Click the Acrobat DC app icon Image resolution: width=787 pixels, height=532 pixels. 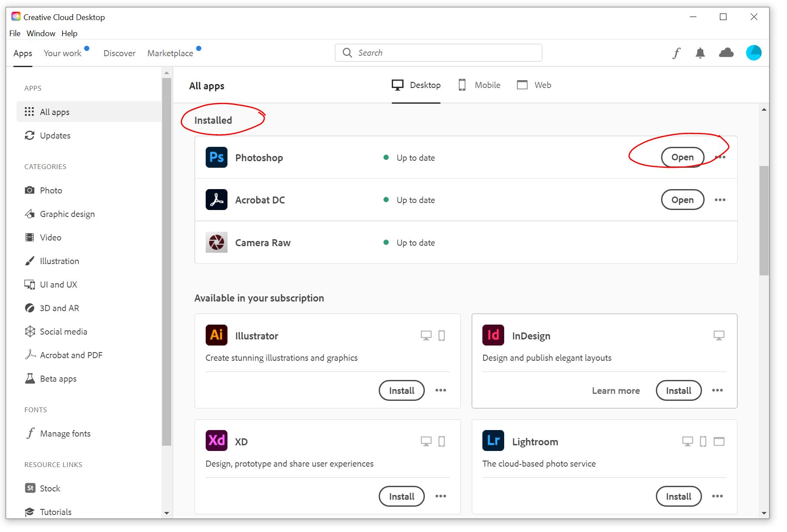click(x=216, y=200)
